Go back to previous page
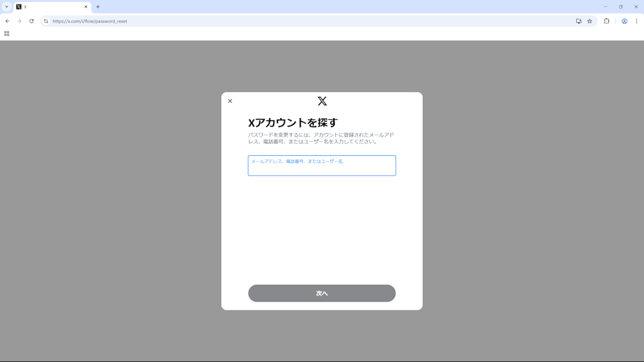The height and width of the screenshot is (362, 644). 7,21
